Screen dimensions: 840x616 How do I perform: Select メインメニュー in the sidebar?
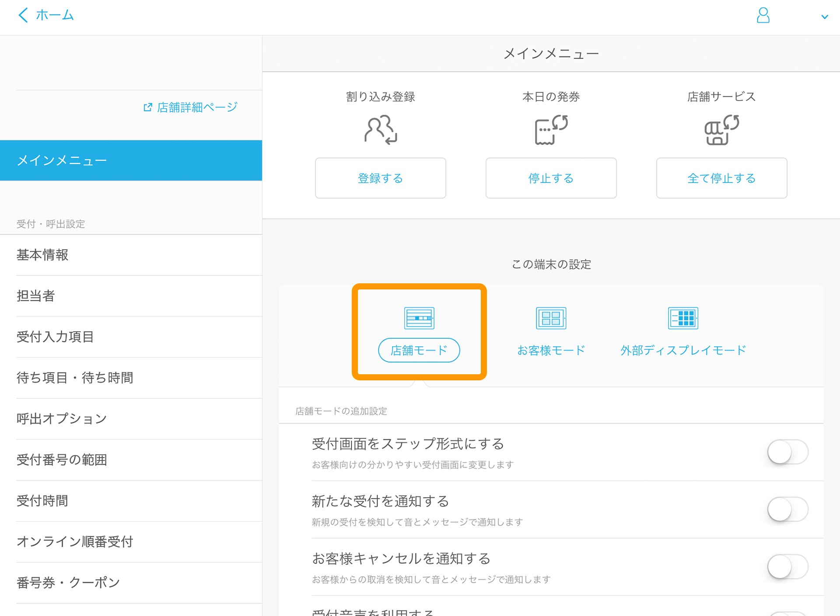[131, 160]
